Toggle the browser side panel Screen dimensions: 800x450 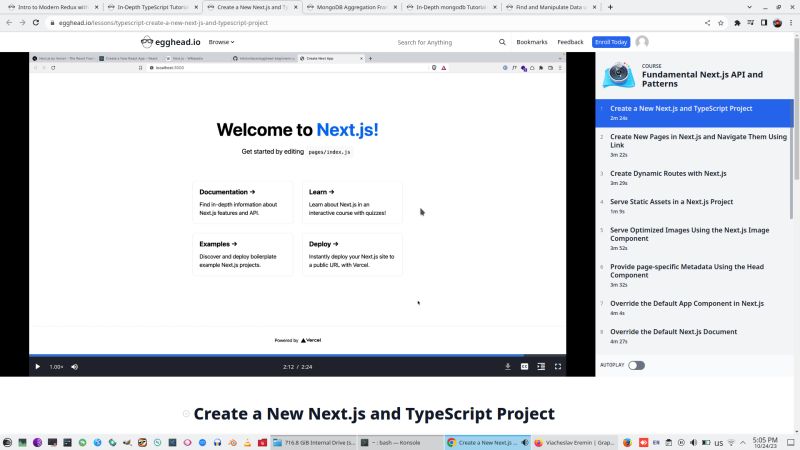pyautogui.click(x=764, y=22)
